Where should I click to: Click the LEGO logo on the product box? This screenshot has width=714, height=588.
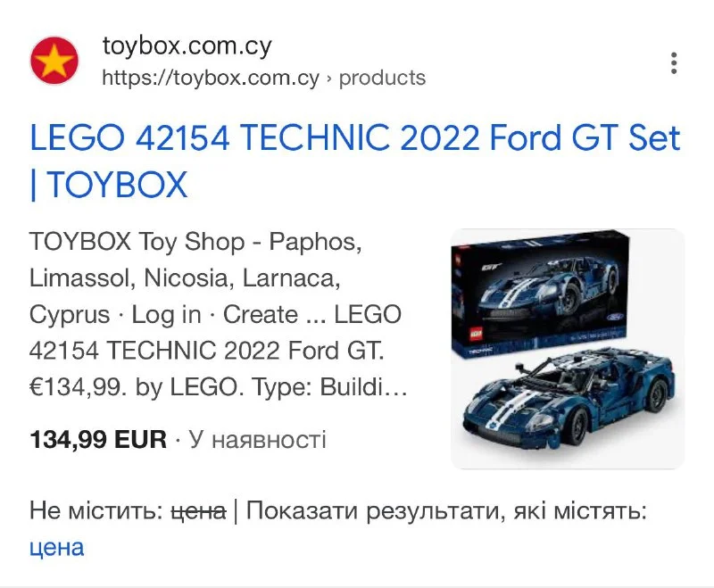(475, 335)
